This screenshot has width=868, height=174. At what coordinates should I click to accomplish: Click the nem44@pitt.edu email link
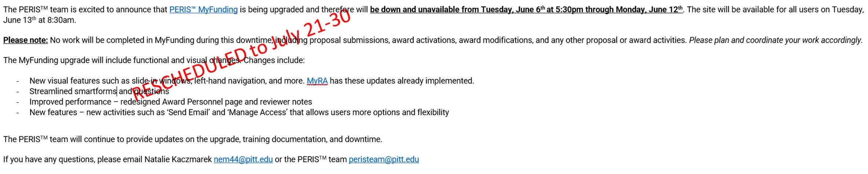(243, 159)
